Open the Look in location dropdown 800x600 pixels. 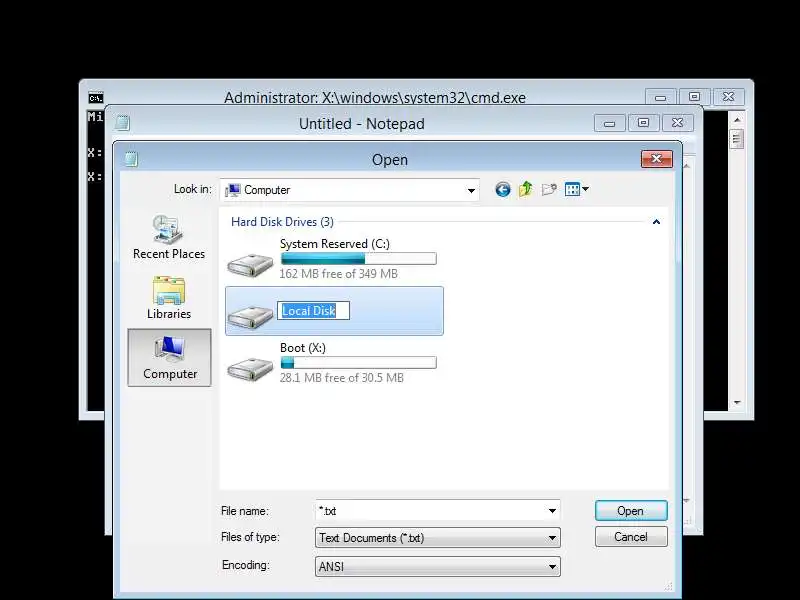click(x=349, y=190)
